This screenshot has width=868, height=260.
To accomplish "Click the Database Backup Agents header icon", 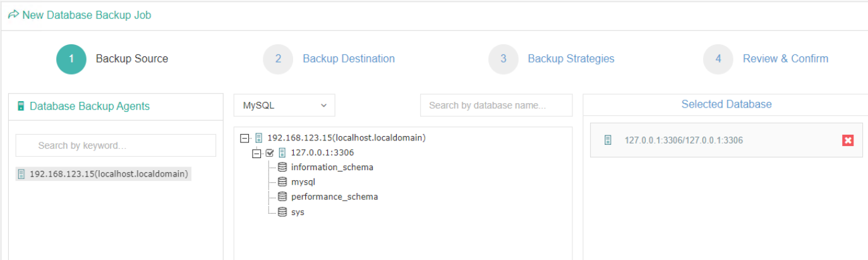I will (21, 106).
